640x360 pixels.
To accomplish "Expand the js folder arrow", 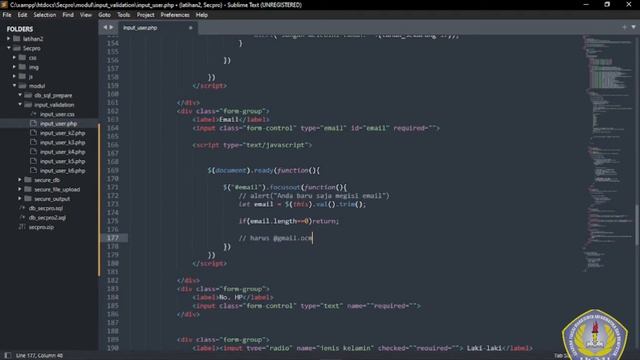I will coord(14,76).
